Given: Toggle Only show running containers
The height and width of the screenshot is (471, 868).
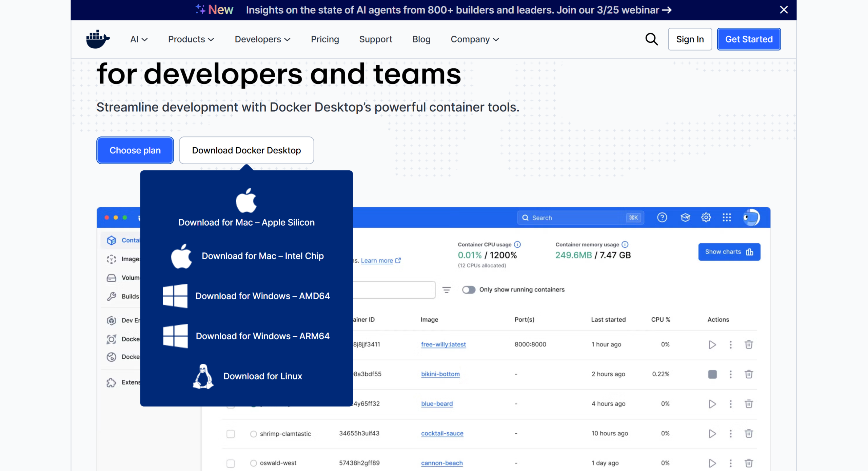Looking at the screenshot, I should (x=469, y=290).
